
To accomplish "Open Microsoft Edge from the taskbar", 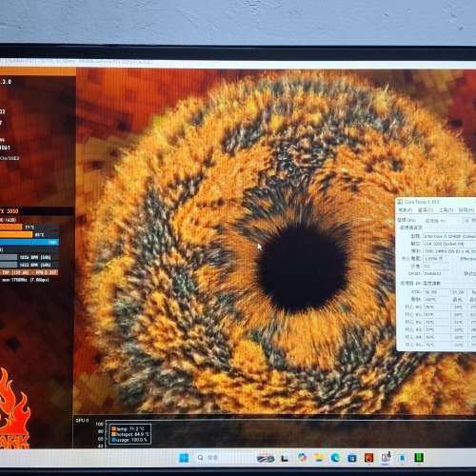I will (x=335, y=458).
